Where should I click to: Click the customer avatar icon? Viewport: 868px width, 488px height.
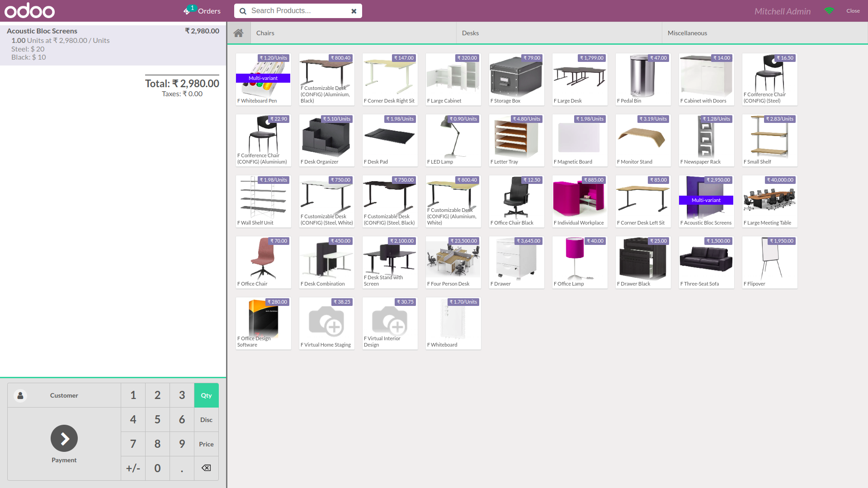click(20, 395)
